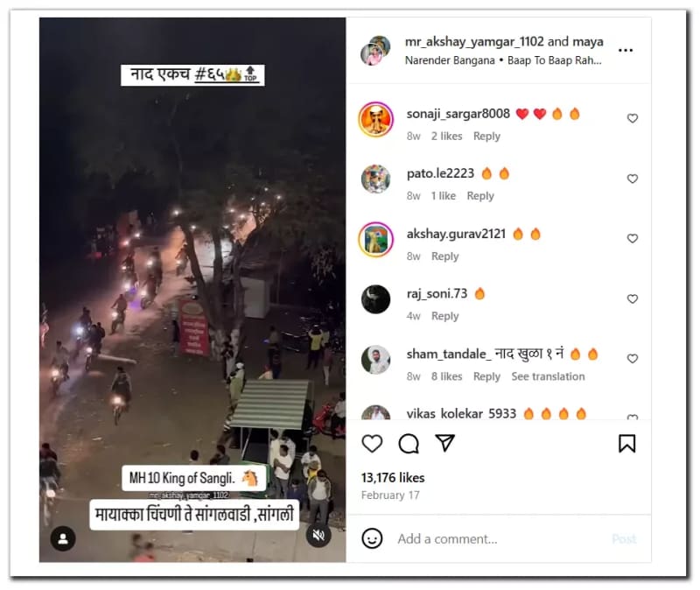Screen dimensions: 700x590
Task: View the 13,176 likes list
Action: pos(393,478)
